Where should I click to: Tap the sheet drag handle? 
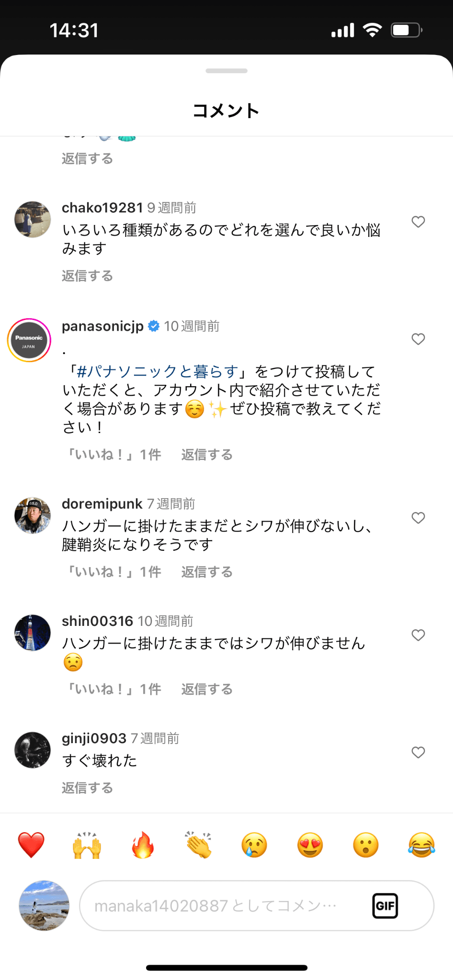click(226, 71)
